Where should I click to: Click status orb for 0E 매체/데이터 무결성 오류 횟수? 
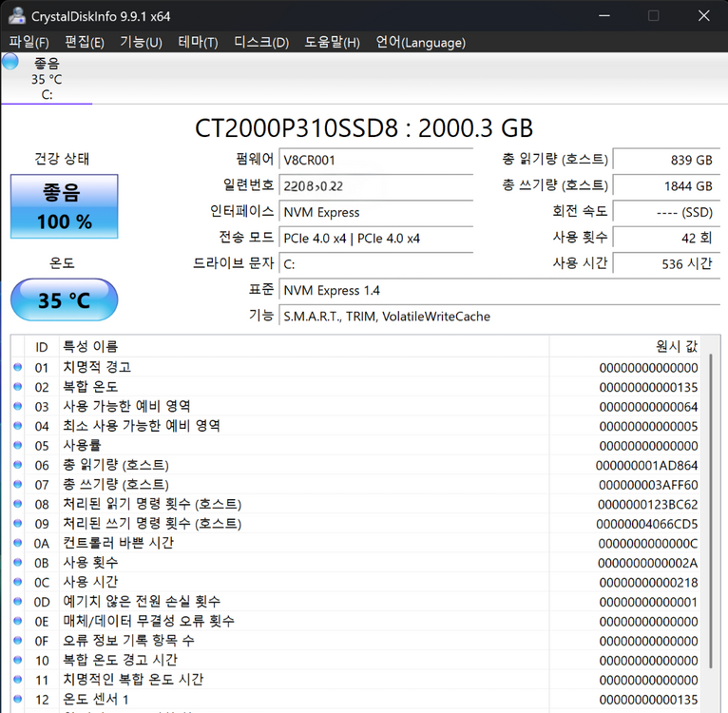[18, 621]
